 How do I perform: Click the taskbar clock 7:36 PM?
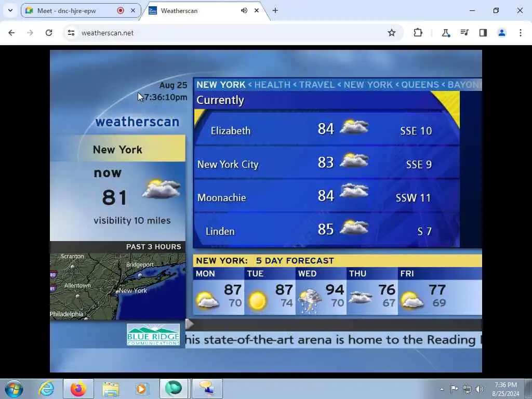[x=506, y=389]
